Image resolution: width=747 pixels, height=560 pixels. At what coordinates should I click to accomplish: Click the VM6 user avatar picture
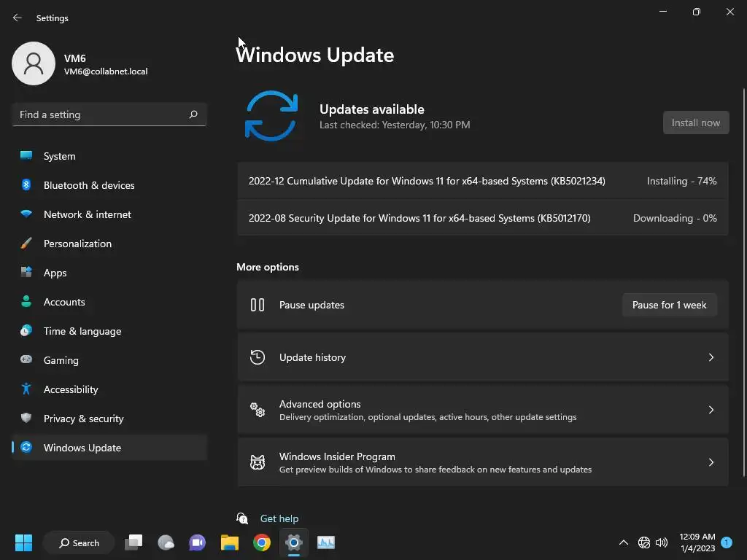pos(34,63)
